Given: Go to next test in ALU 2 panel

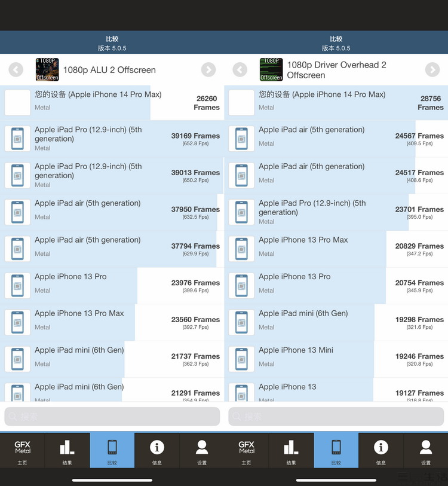Looking at the screenshot, I should coord(208,70).
